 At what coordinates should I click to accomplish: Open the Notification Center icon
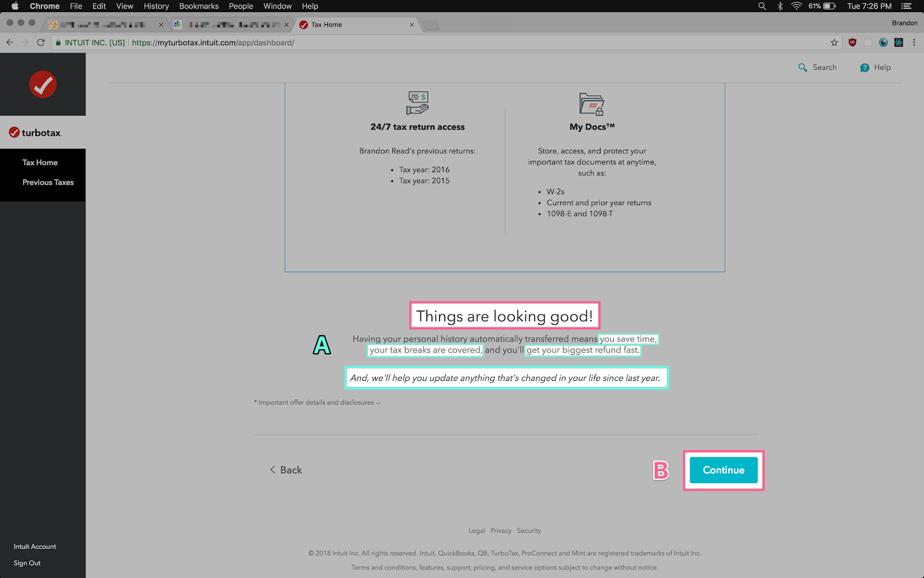[907, 6]
